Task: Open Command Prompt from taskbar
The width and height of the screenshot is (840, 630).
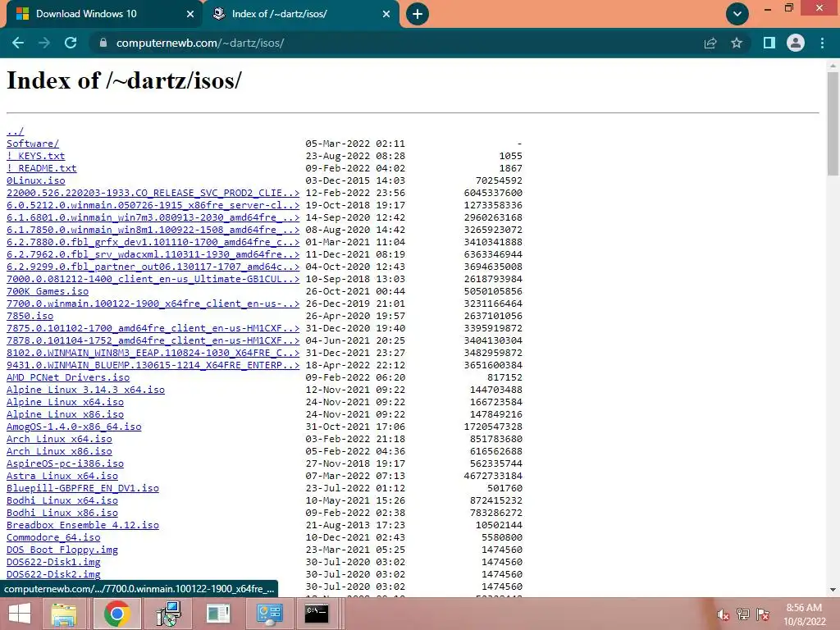Action: (x=317, y=614)
